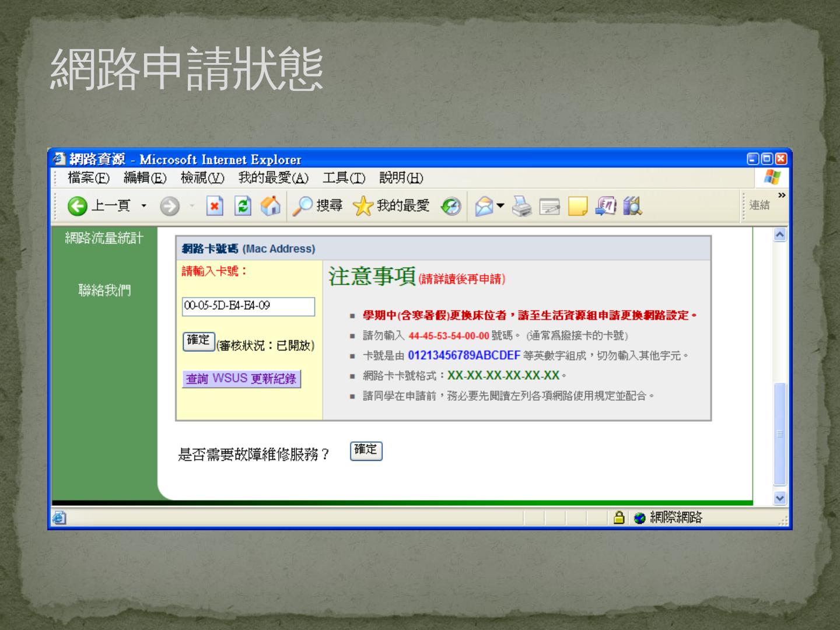Stop page loading with the red X icon
840x630 pixels.
(x=215, y=206)
